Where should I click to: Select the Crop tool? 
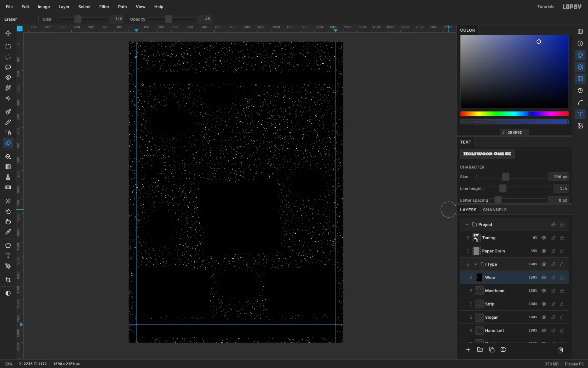coord(8,280)
